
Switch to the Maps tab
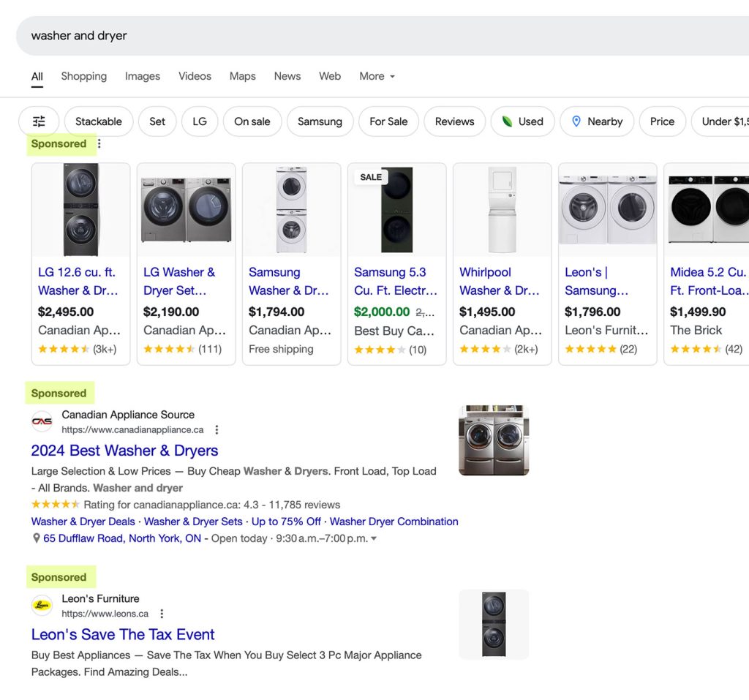point(243,76)
